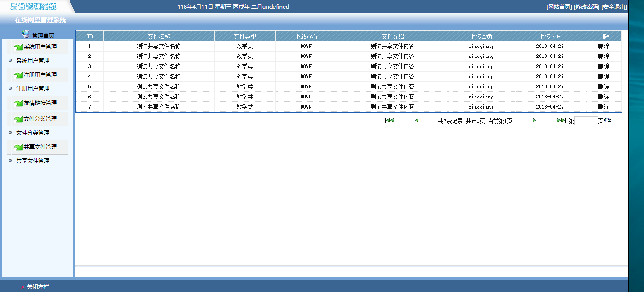This screenshot has height=292, width=644.
Task: Delete the file in row 2
Action: pos(603,57)
